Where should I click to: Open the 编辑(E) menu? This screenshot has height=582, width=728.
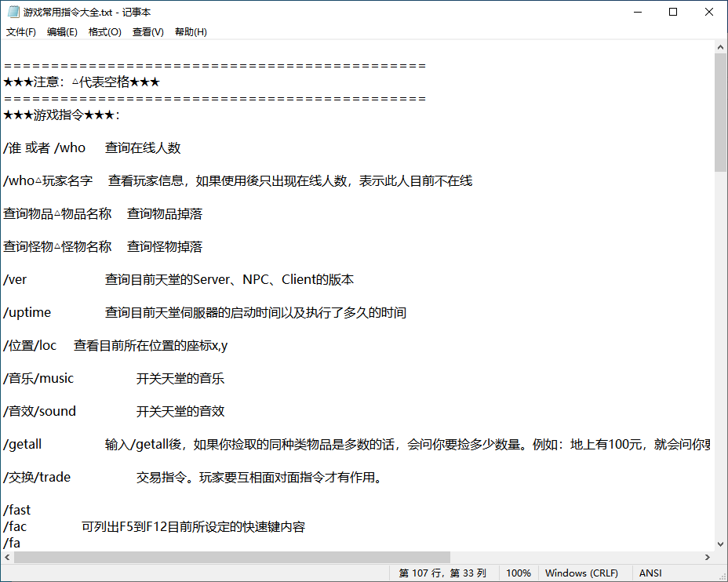point(62,32)
